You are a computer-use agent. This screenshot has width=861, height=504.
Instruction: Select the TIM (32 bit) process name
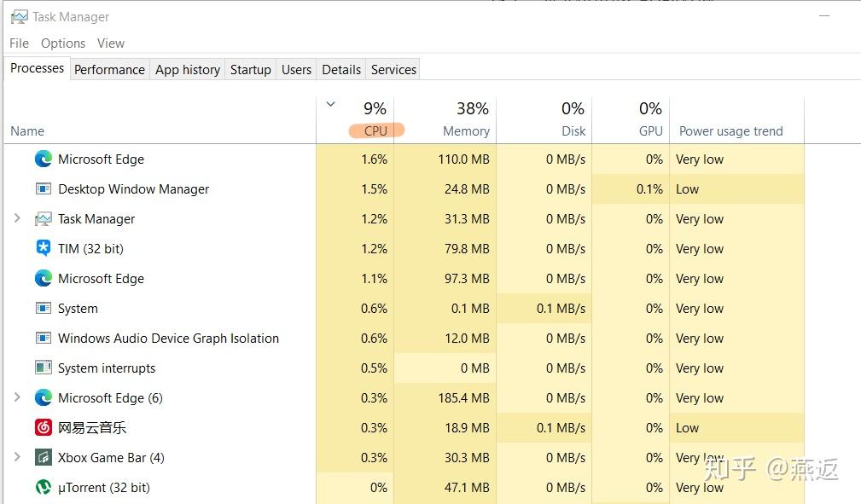(x=90, y=249)
